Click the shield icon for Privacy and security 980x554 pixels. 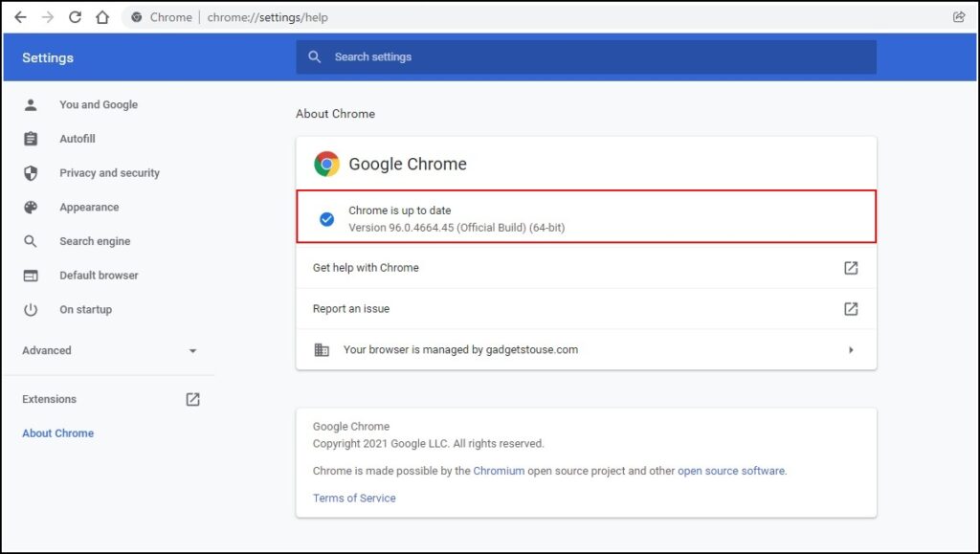click(x=31, y=173)
